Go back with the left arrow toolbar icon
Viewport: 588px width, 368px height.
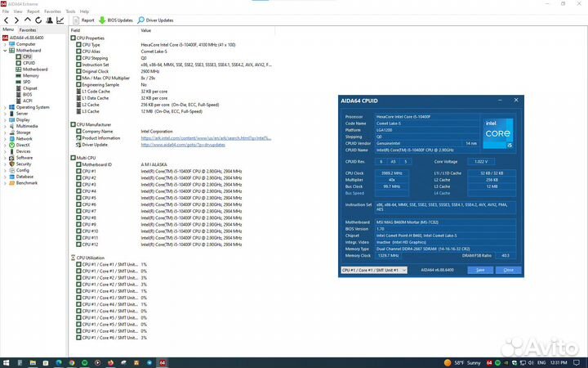pos(6,20)
